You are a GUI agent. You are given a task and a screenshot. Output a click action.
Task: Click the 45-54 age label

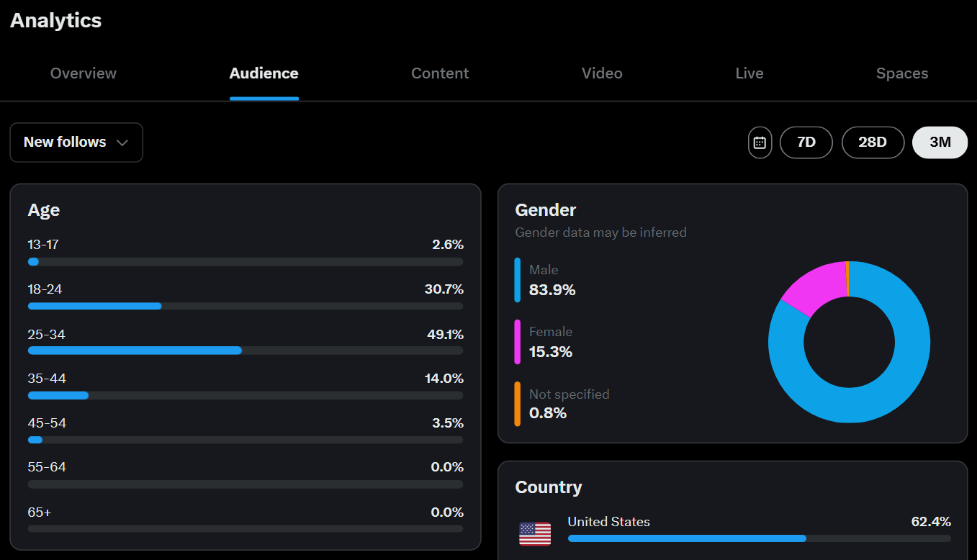coord(47,423)
